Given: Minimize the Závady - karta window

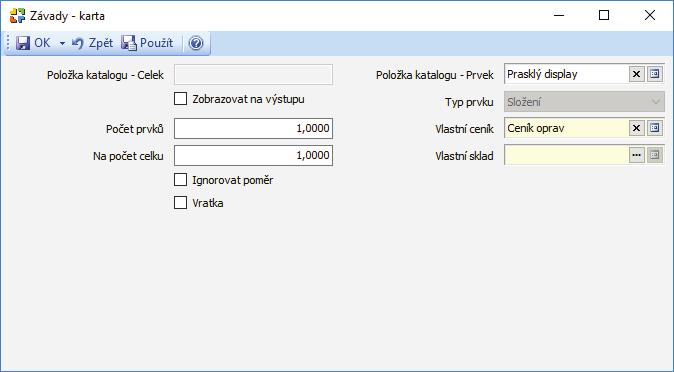Looking at the screenshot, I should coord(559,15).
